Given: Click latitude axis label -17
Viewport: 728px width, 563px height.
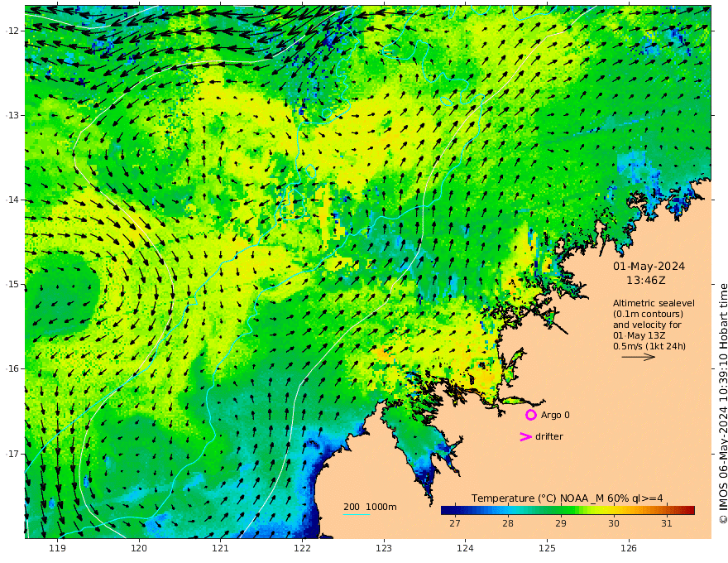Looking at the screenshot, I should (x=12, y=454).
